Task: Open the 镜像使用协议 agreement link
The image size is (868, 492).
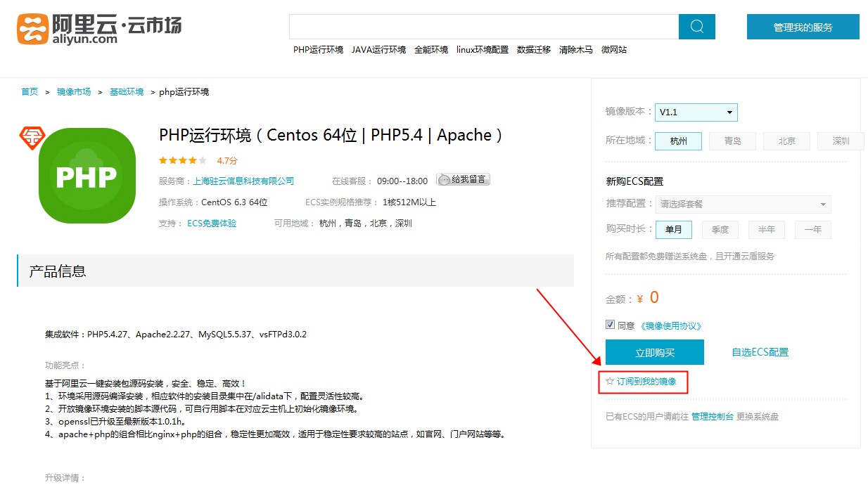Action: (x=670, y=325)
